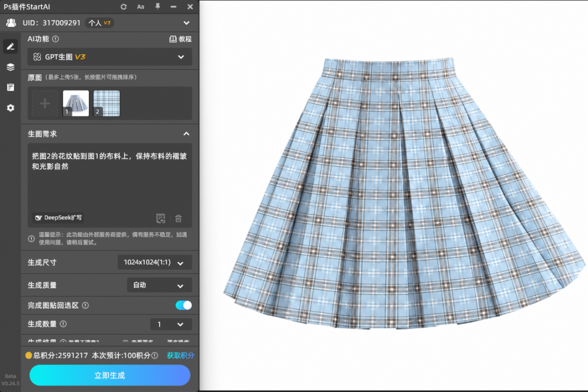Select source image thumbnail 1 skirt

coord(76,103)
